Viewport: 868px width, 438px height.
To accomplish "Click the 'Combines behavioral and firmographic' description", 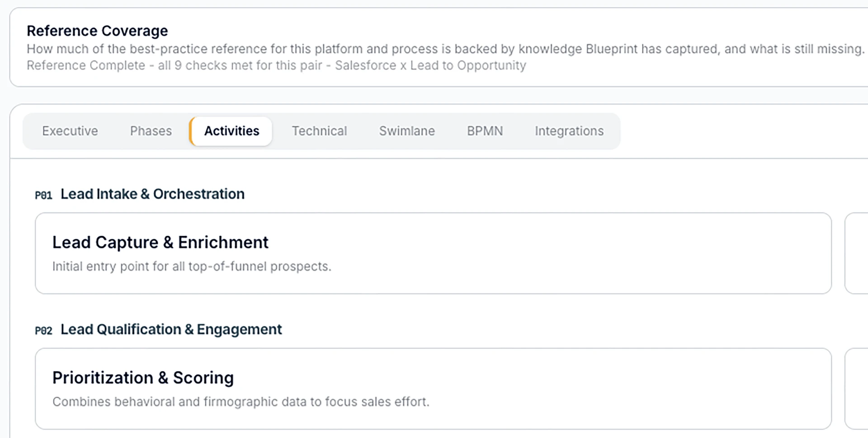I will pyautogui.click(x=241, y=402).
